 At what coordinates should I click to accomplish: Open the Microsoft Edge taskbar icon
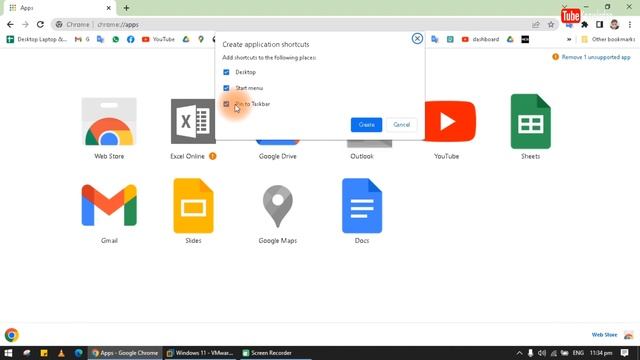point(78,353)
